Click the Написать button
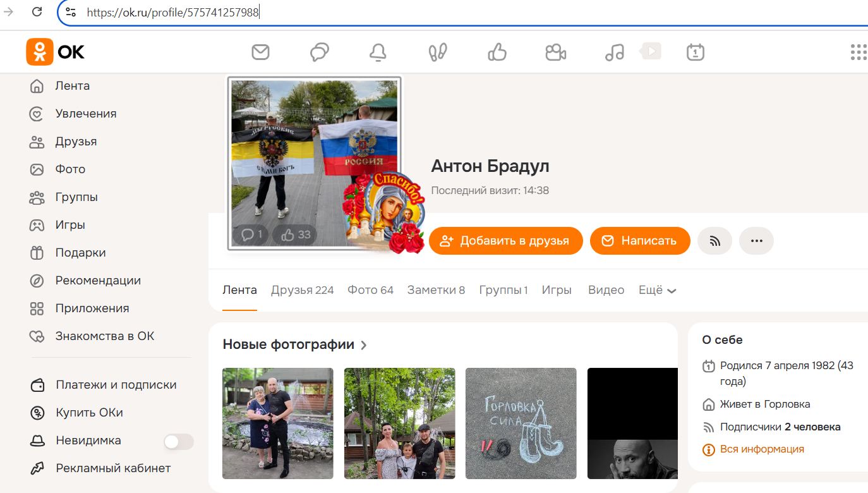This screenshot has width=868, height=493. coord(640,241)
